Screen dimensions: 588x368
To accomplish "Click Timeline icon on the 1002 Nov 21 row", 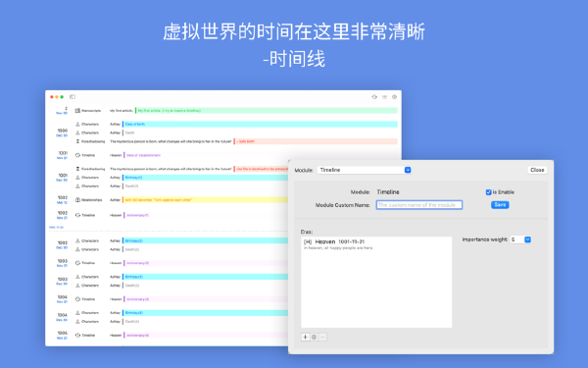I will point(77,215).
